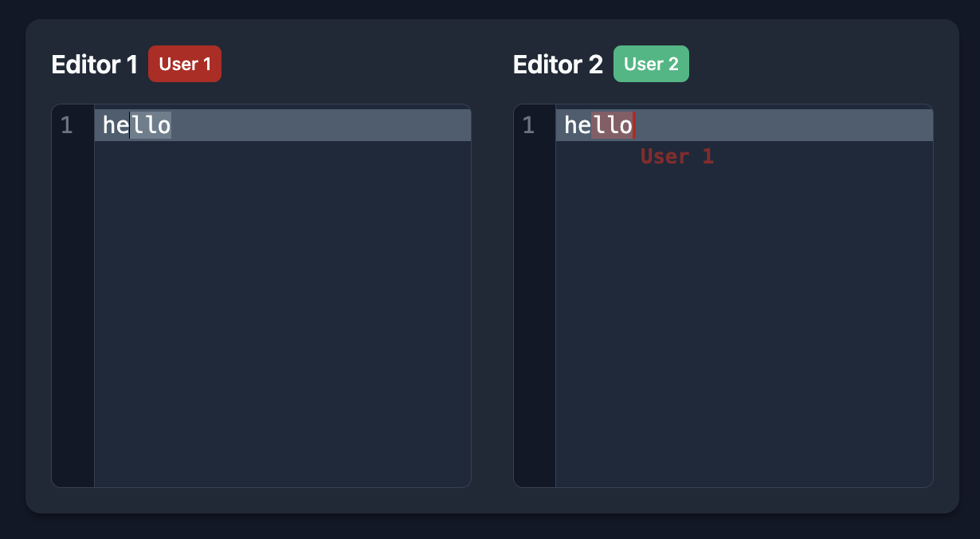Click empty area below text in Editor 2
Screen dimensions: 980x539
(744, 327)
